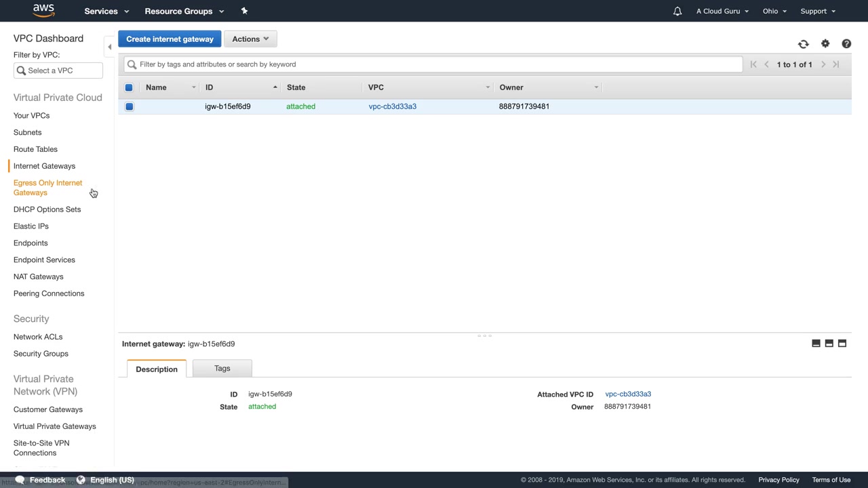Open Peering Connections
The height and width of the screenshot is (488, 868).
coord(49,293)
